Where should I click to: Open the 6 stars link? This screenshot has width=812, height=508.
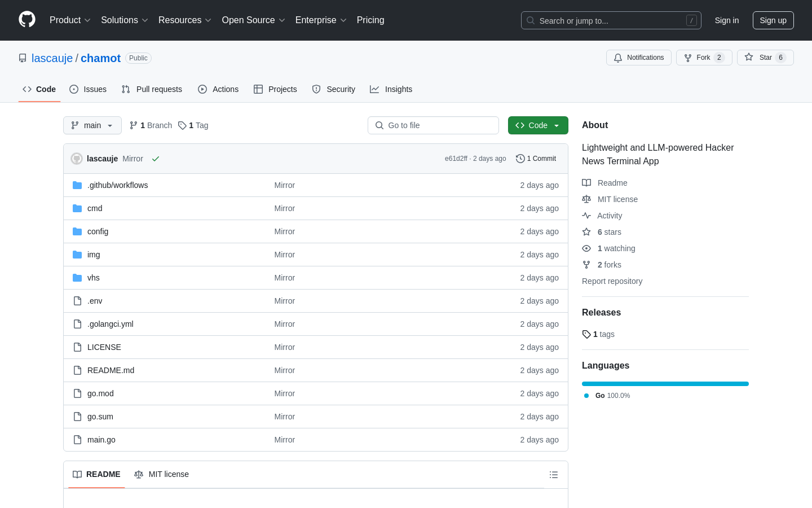point(609,232)
